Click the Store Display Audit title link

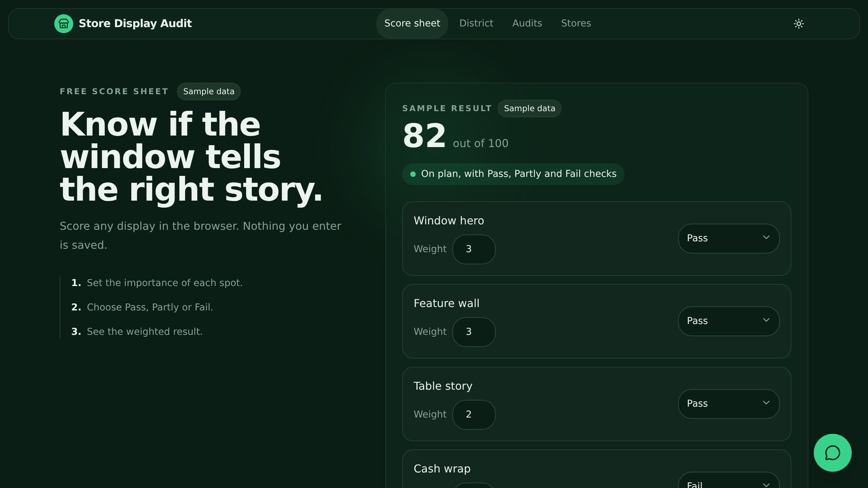(135, 23)
